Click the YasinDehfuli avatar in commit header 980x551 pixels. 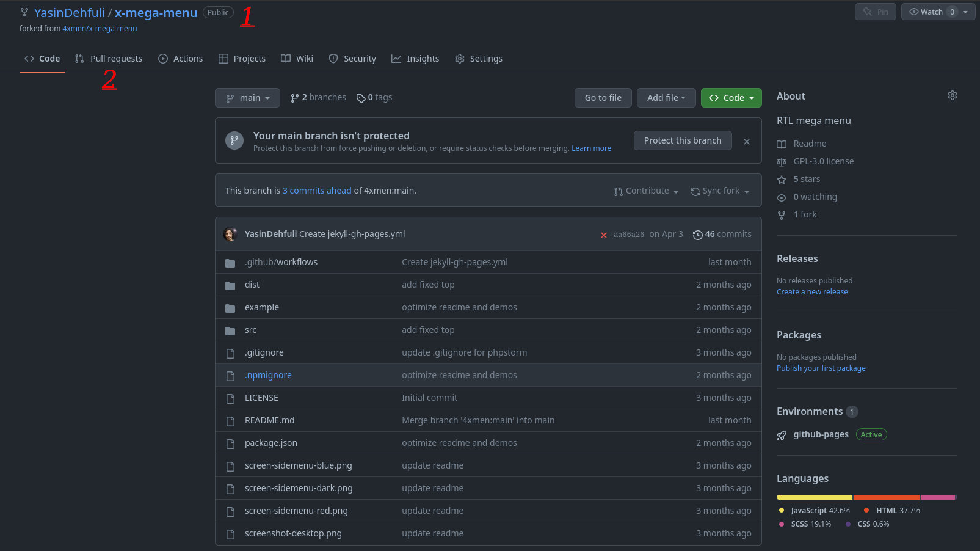click(230, 234)
